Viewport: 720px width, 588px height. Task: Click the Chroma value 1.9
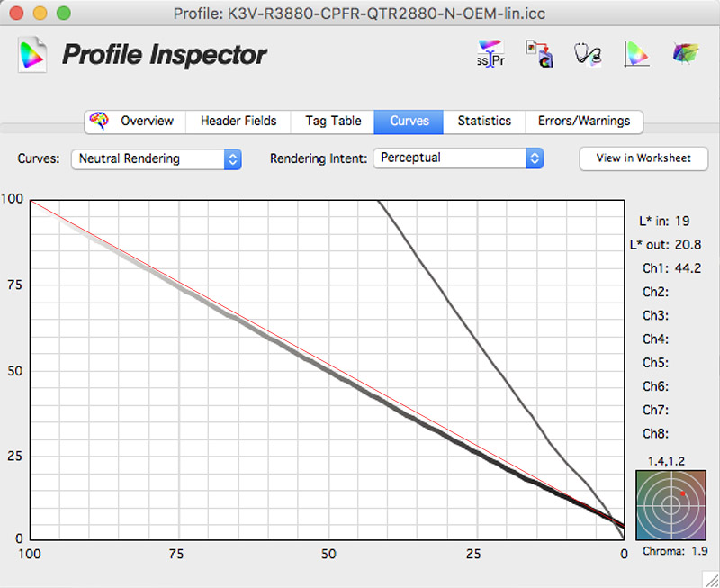point(700,551)
